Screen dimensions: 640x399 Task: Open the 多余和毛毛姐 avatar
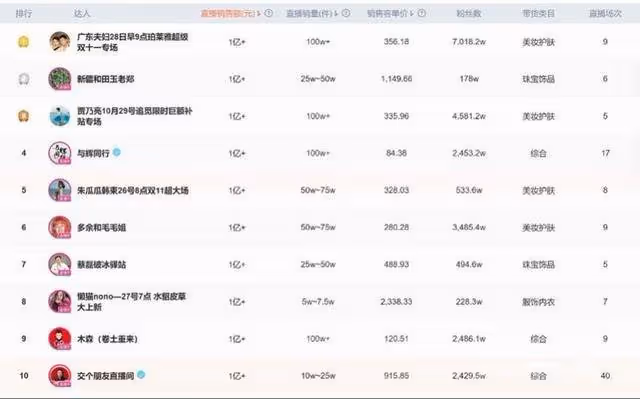[60, 227]
